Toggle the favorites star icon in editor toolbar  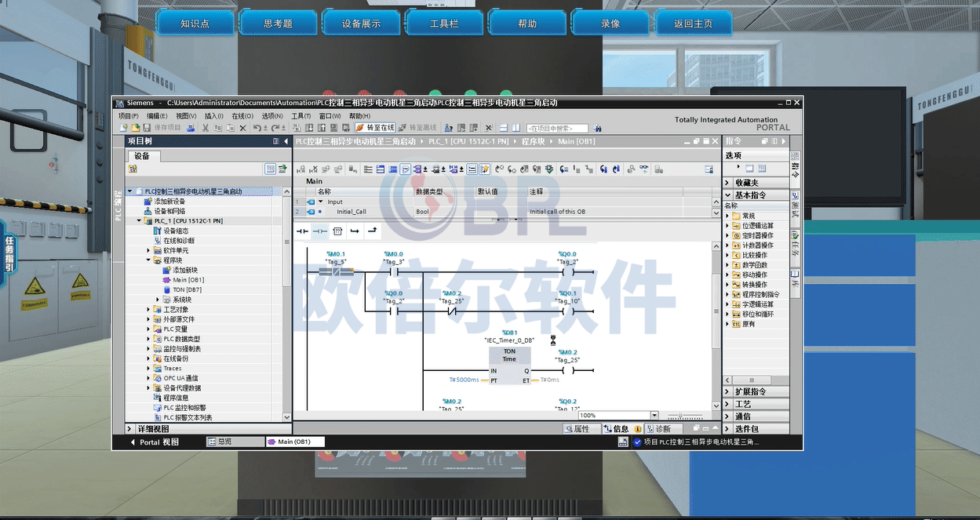[485, 169]
